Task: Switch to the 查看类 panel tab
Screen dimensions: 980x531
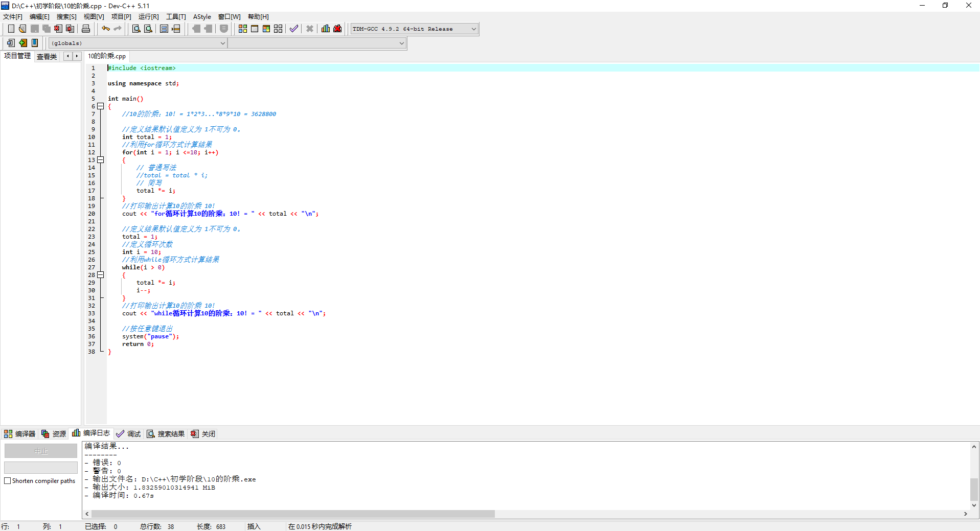Action: pyautogui.click(x=47, y=57)
